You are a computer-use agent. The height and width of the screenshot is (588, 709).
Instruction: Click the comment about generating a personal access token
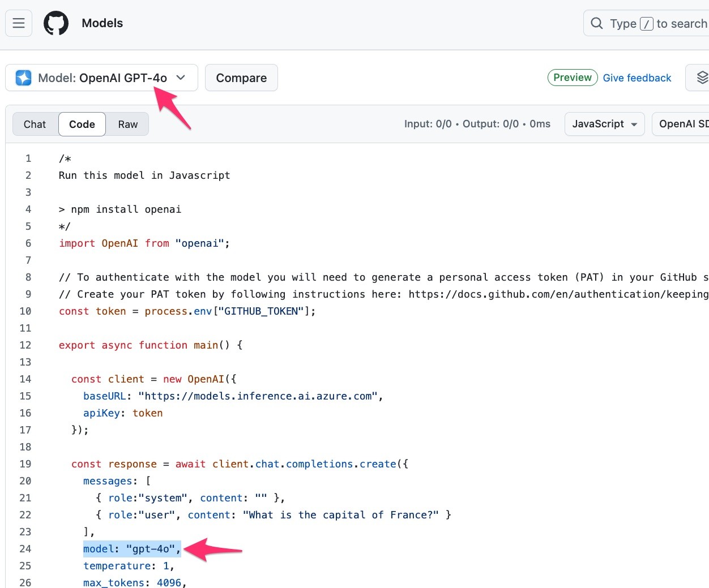(384, 277)
